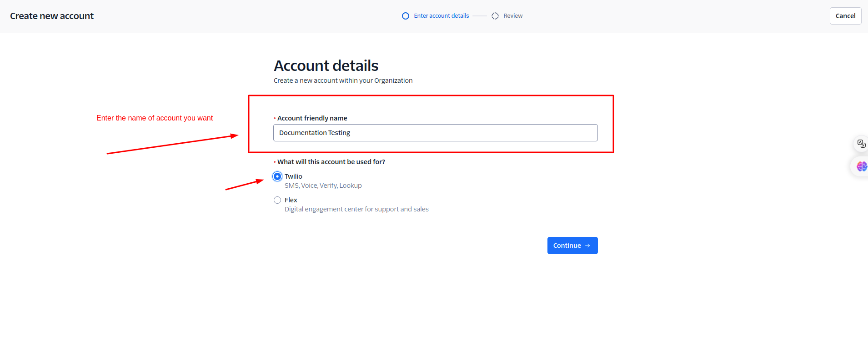Image resolution: width=868 pixels, height=341 pixels.
Task: Click inside the Account friendly name field
Action: (435, 132)
